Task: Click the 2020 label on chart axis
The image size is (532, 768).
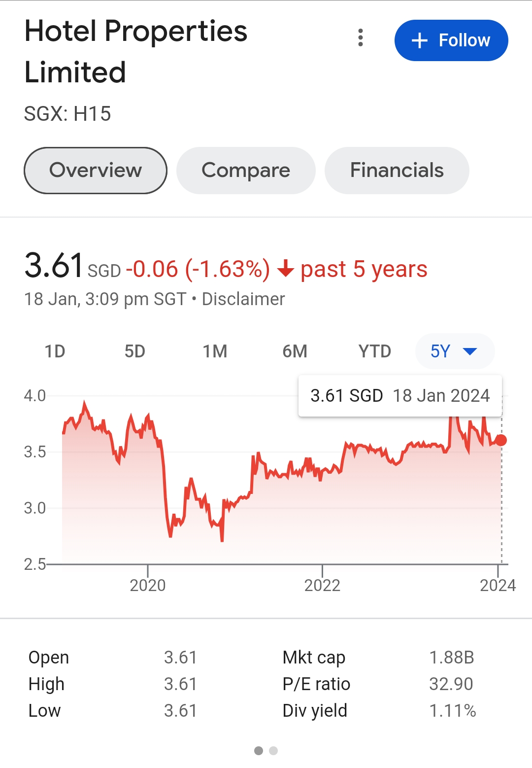Action: pyautogui.click(x=148, y=585)
